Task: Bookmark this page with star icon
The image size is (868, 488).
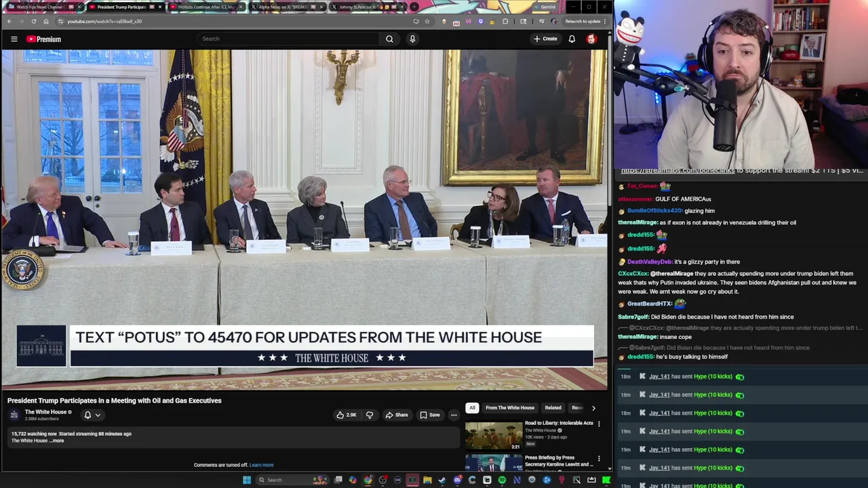Action: point(427,21)
